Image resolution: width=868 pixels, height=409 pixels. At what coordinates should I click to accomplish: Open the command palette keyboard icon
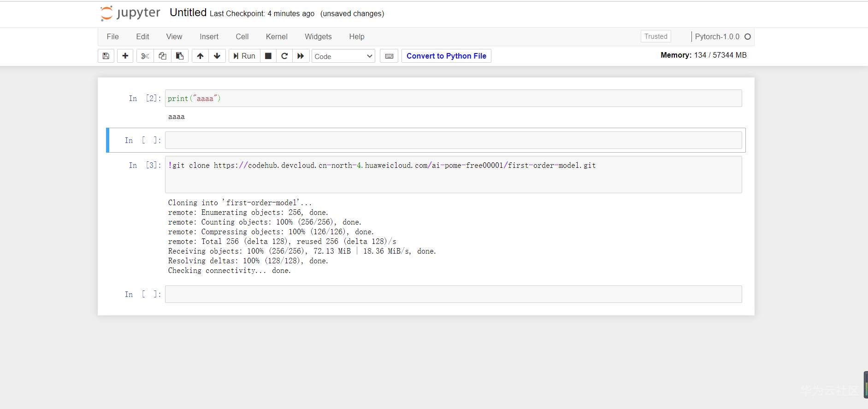(389, 56)
